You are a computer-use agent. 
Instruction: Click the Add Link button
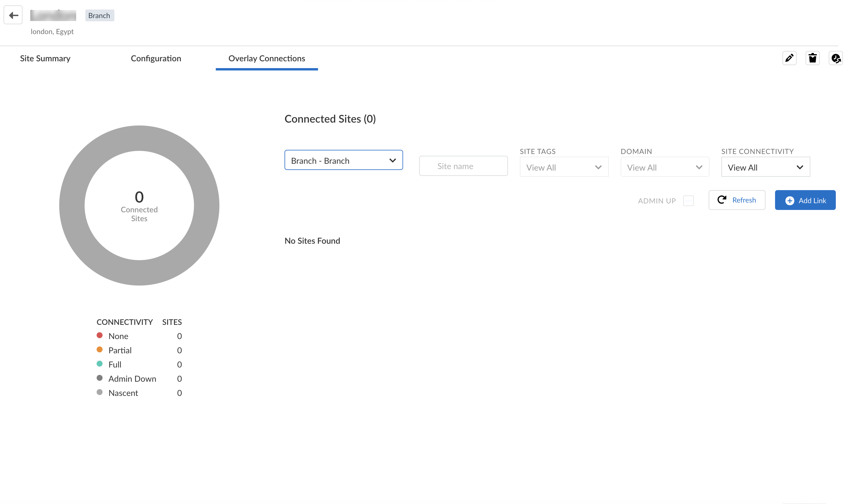click(x=805, y=200)
